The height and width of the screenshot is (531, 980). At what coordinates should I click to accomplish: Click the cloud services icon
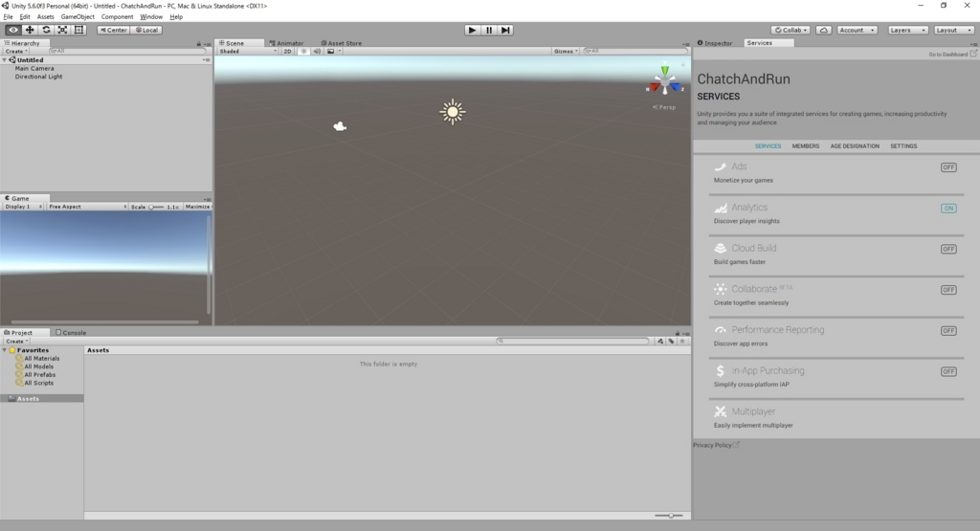tap(824, 30)
